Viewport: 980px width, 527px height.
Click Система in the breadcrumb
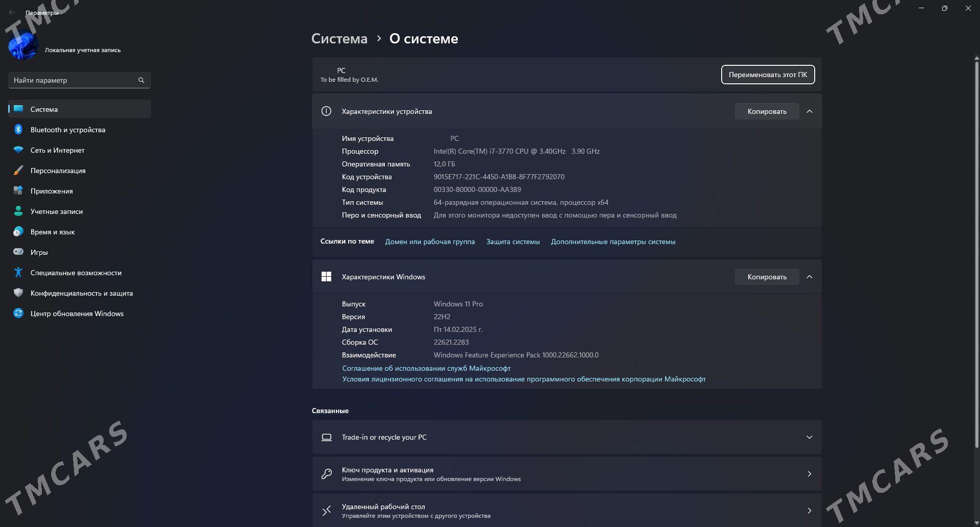[x=339, y=38]
